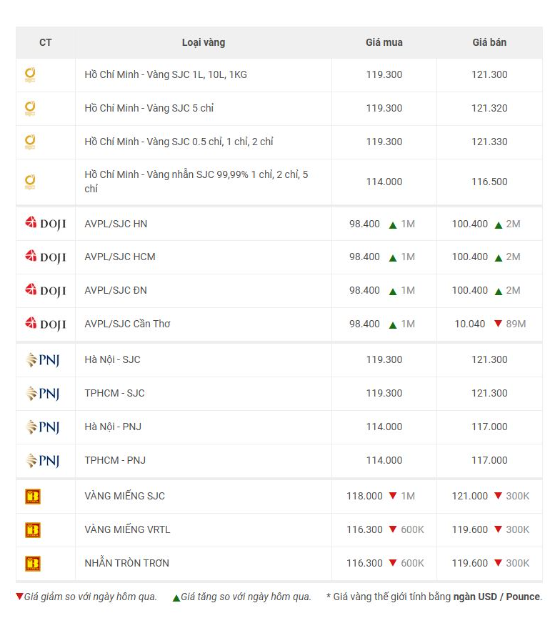Click the red down arrow next to 89M
Screen dimensions: 560x617
pyautogui.click(x=498, y=323)
